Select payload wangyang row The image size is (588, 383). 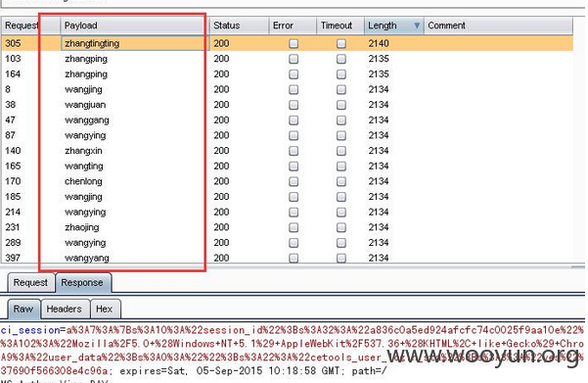[87, 258]
